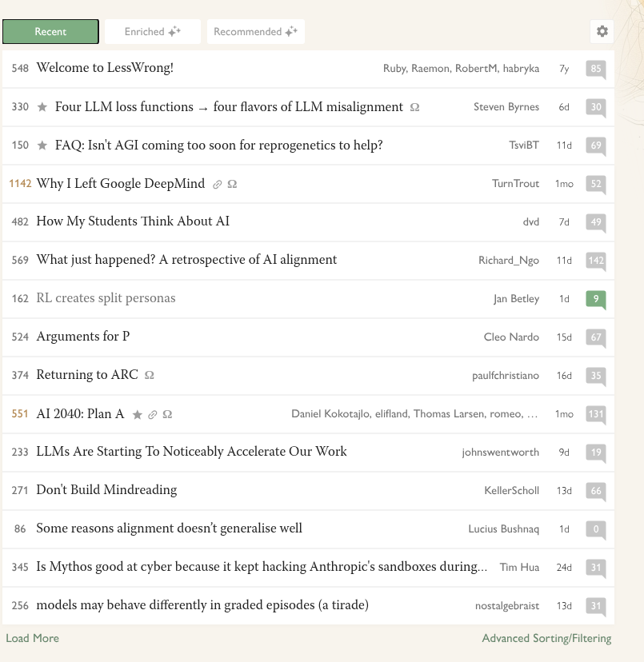This screenshot has width=644, height=662.
Task: Open comments bubble for Four LLM loss functions
Action: [596, 108]
